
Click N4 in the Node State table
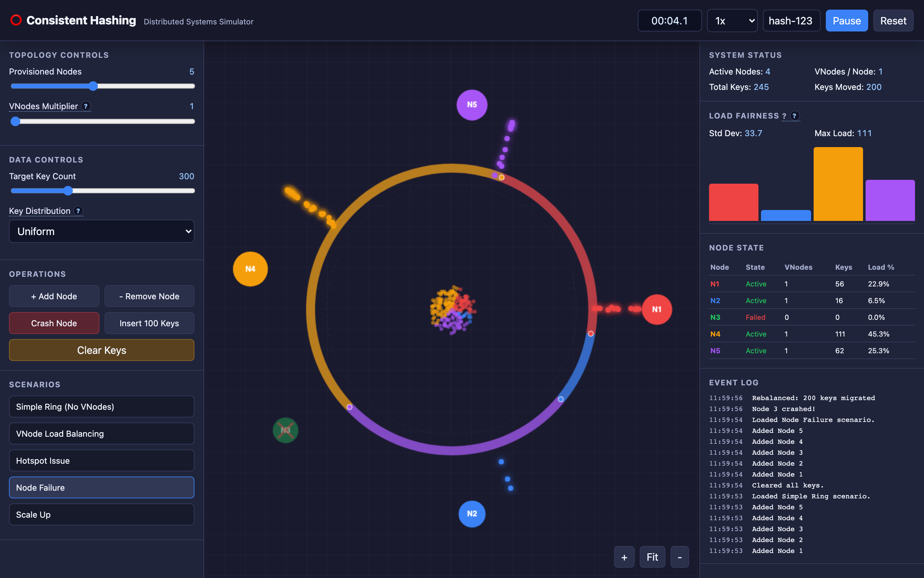(x=715, y=334)
